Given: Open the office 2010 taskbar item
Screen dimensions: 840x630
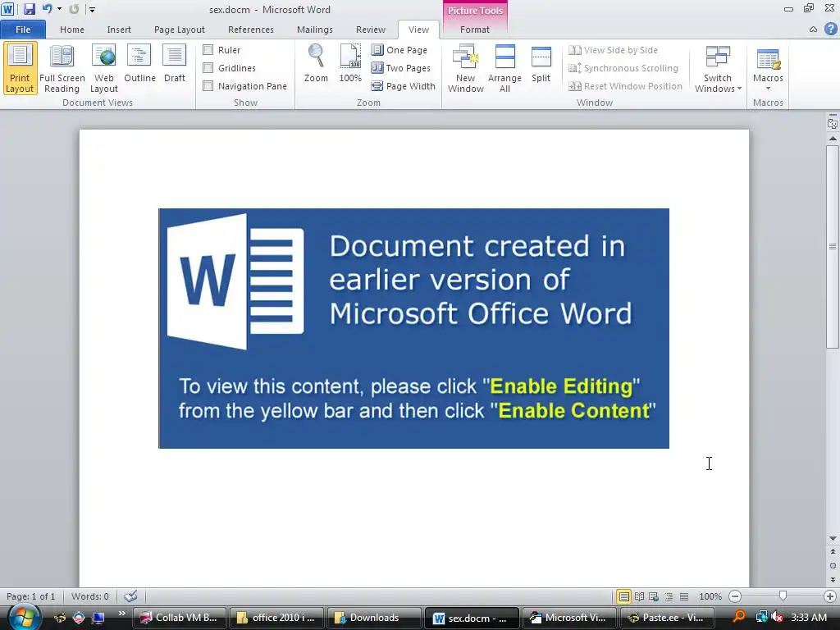Looking at the screenshot, I should pyautogui.click(x=276, y=618).
